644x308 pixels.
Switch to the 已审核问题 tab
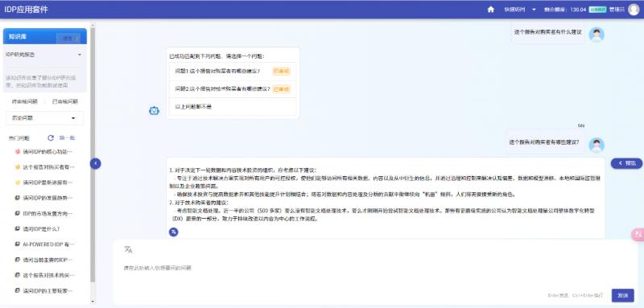tap(65, 101)
